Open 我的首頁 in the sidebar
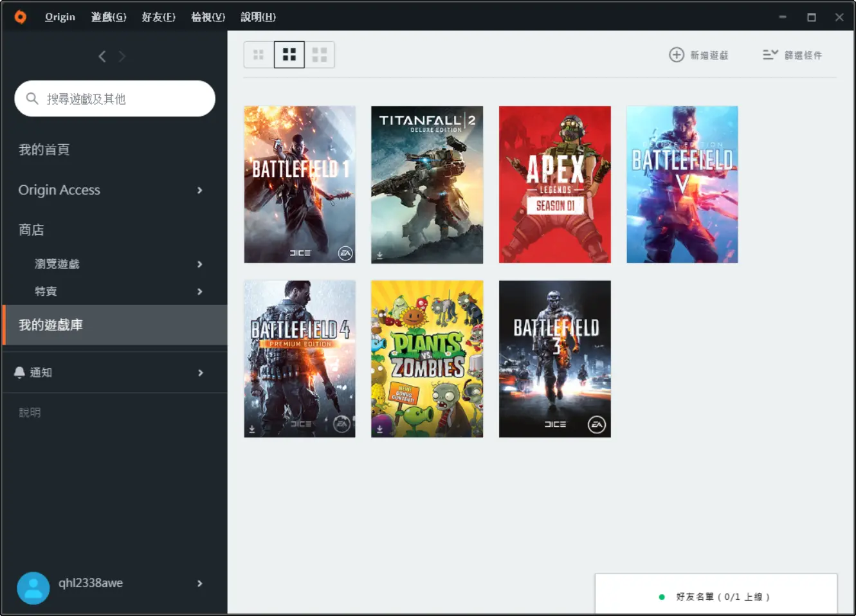Viewport: 856px width, 616px height. pyautogui.click(x=44, y=150)
